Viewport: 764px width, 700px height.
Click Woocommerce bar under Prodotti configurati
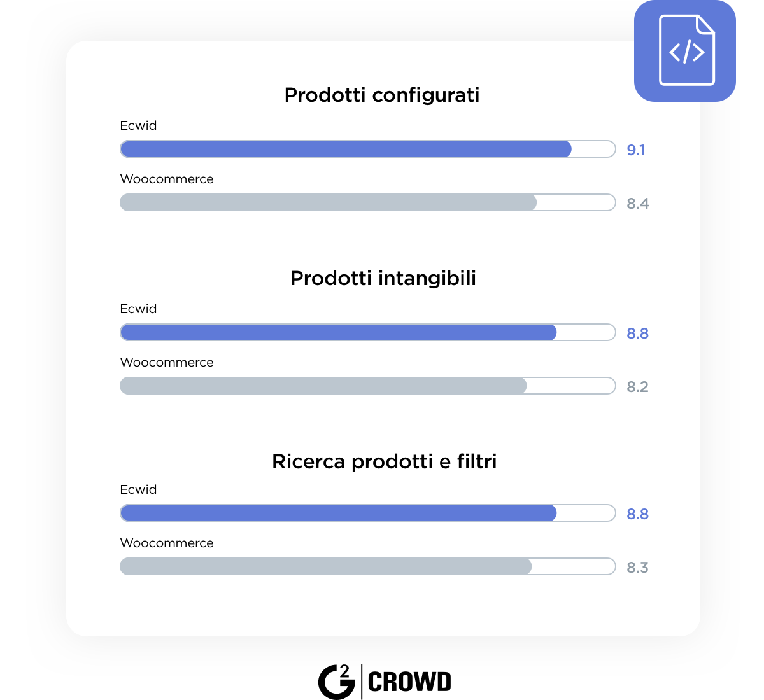point(368,202)
